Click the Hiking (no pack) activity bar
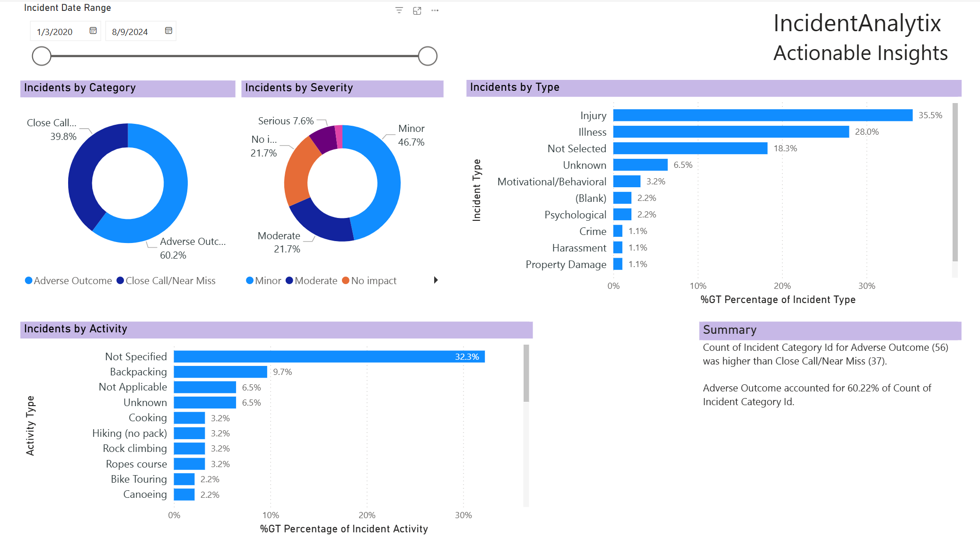The height and width of the screenshot is (538, 980). pos(189,433)
